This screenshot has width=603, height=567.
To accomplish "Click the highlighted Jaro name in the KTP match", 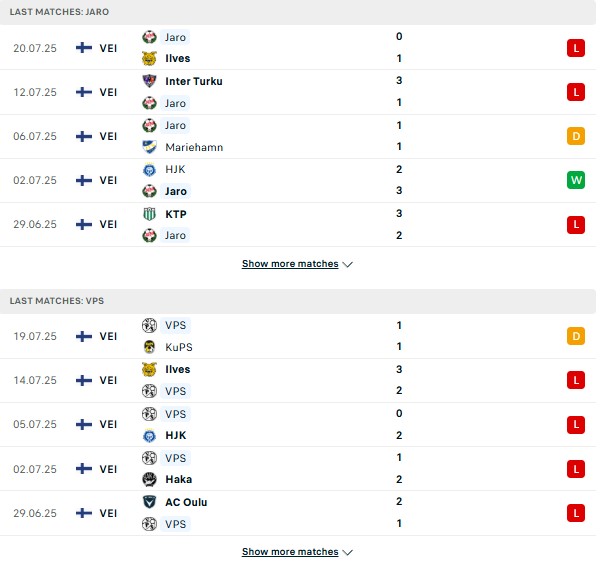I will (175, 235).
